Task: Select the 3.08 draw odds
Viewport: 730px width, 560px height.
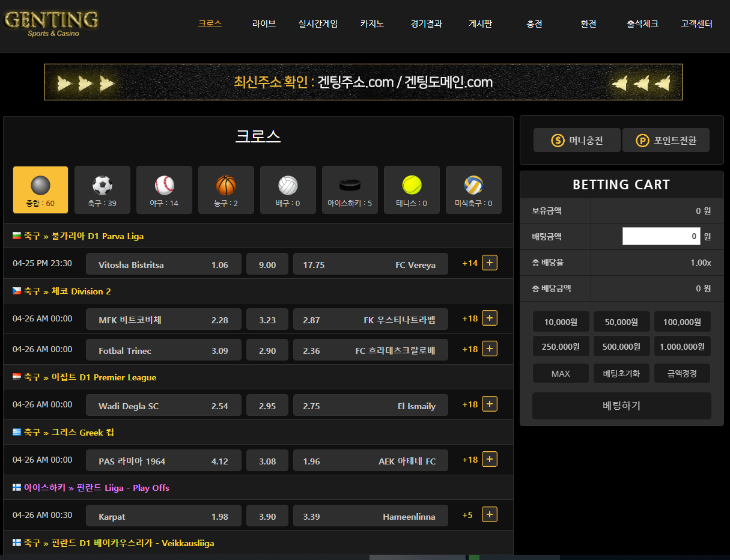Action: (267, 461)
